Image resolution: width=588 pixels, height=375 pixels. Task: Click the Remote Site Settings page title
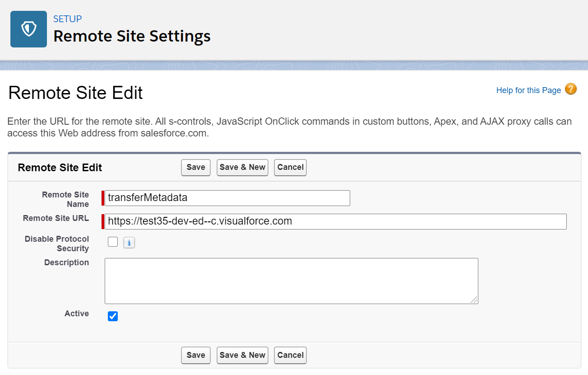[x=132, y=36]
